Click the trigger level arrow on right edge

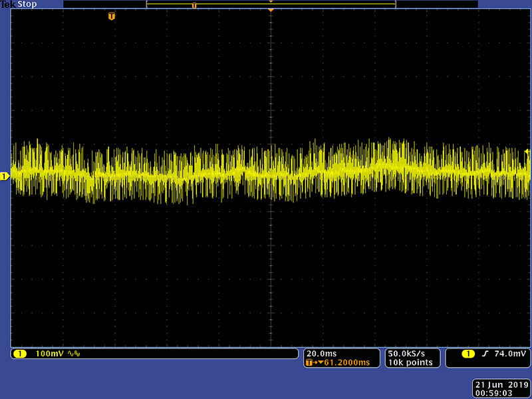coord(527,152)
